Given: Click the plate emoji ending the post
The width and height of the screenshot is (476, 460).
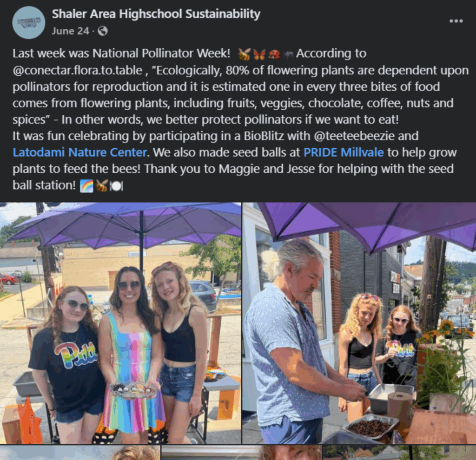Looking at the screenshot, I should pos(116,186).
